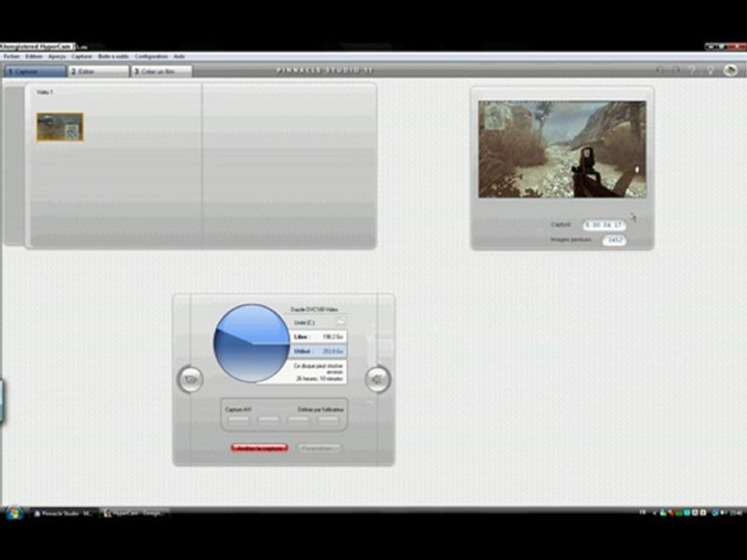The image size is (747, 560).
Task: Click the Utilisé disk space row
Action: [x=318, y=352]
